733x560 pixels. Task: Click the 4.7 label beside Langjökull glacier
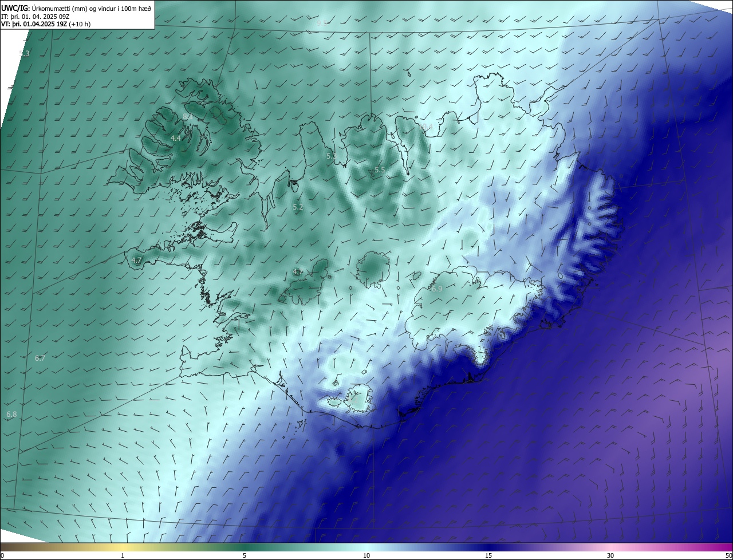[x=298, y=272]
